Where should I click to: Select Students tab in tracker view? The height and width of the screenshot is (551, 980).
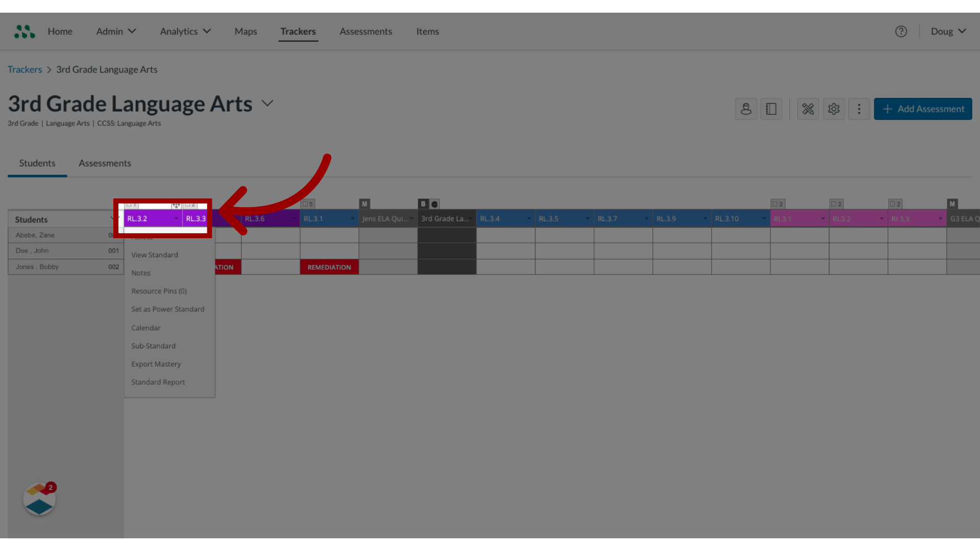37,163
